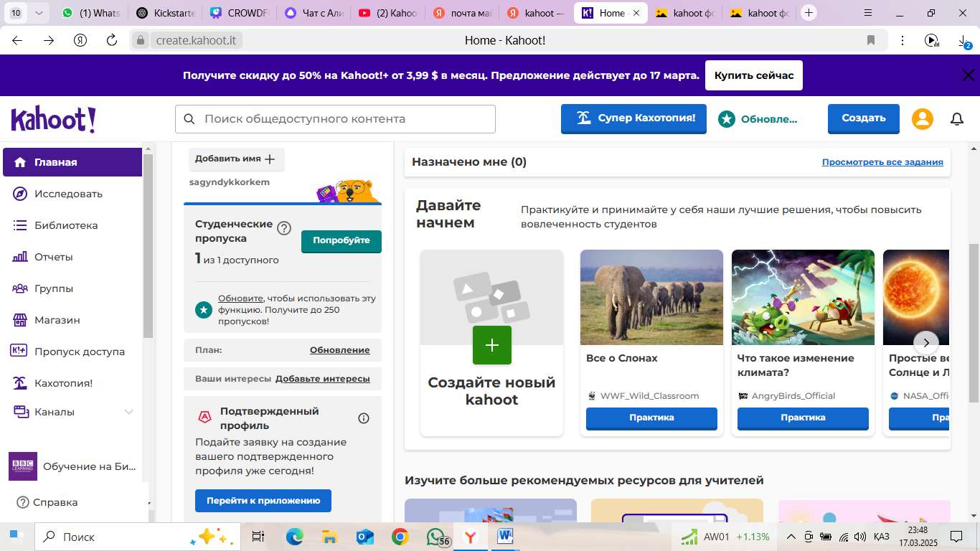Open Yandex Browser taskbar icon
This screenshot has height=551, width=980.
coord(470,536)
